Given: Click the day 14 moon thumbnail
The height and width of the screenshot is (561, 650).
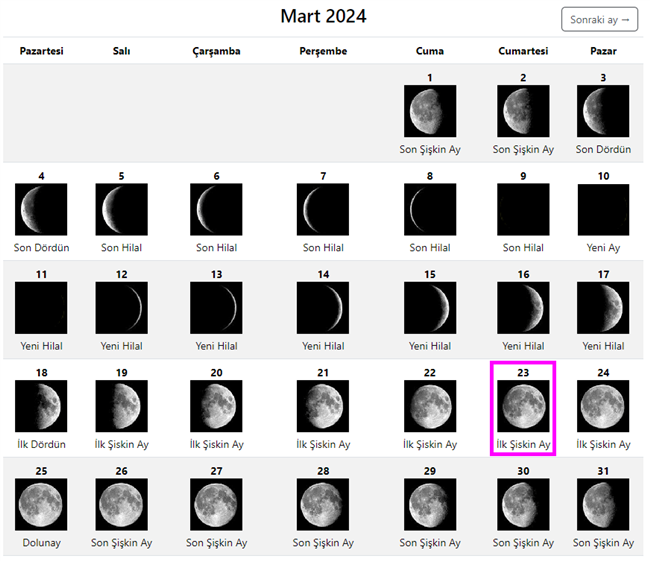Looking at the screenshot, I should click(x=323, y=308).
